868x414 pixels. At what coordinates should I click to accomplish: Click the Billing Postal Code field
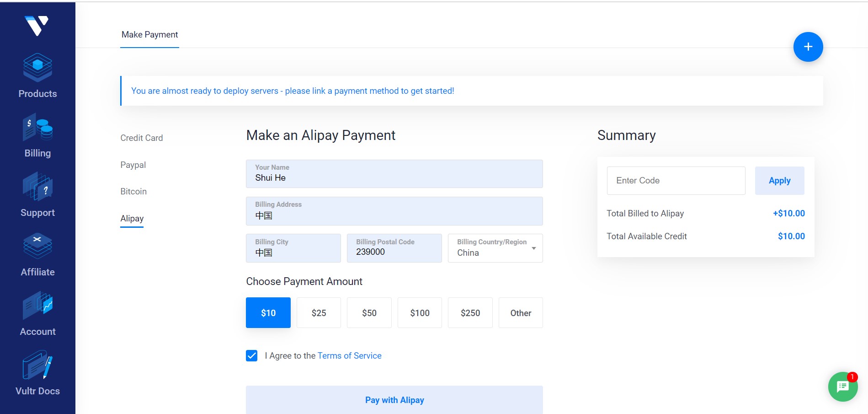[394, 248]
